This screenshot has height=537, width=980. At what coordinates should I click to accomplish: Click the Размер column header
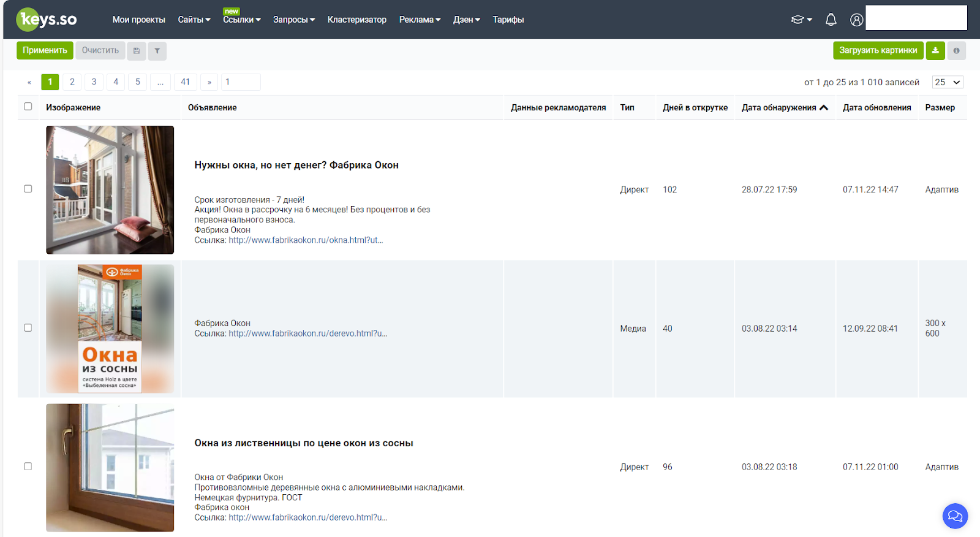coord(940,108)
